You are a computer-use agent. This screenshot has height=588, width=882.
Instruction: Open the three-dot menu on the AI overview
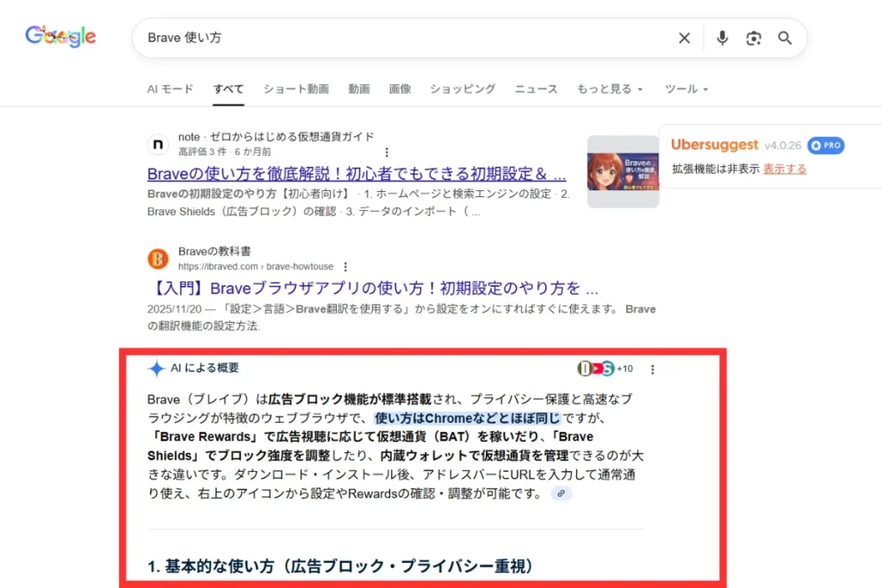pos(652,368)
